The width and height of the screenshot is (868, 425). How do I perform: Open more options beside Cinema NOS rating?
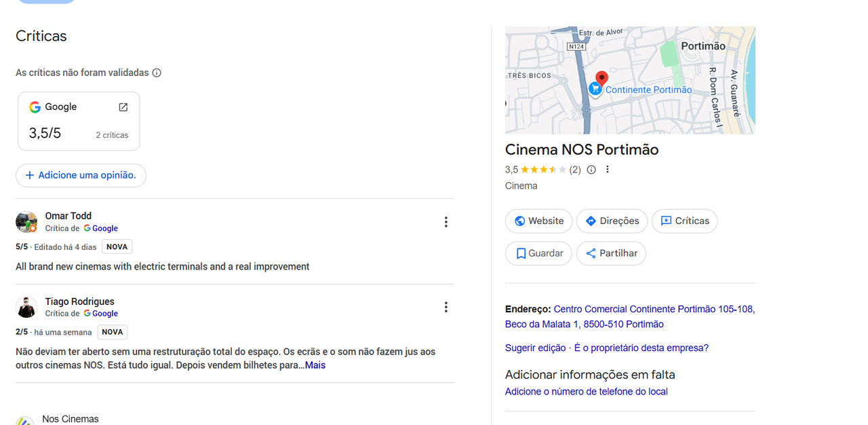[608, 170]
